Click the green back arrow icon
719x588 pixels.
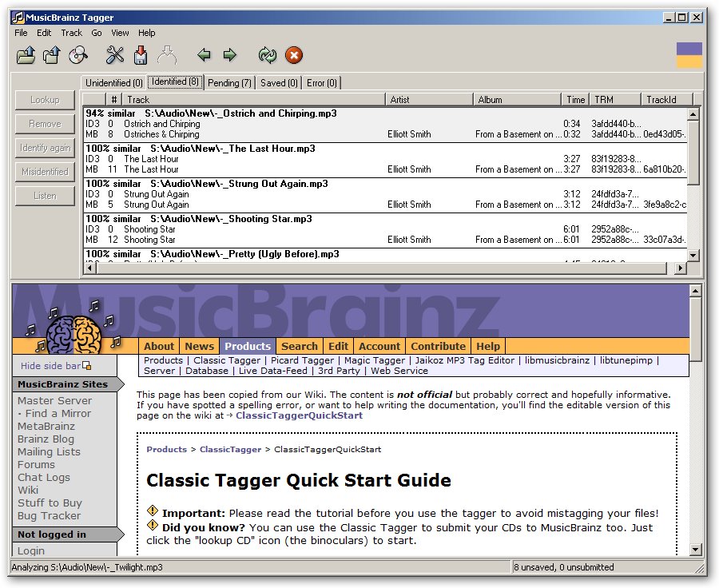coord(205,55)
